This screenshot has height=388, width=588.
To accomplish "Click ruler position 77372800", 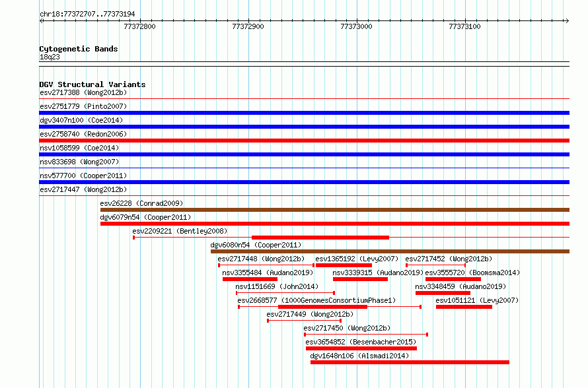I will [x=139, y=26].
